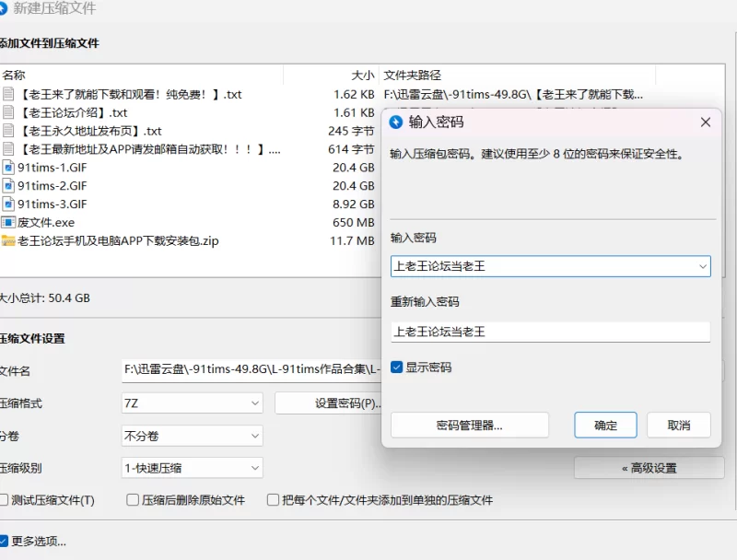This screenshot has height=560, width=737.
Task: Click the image icon of 91tims-3.GIF
Action: tap(8, 204)
